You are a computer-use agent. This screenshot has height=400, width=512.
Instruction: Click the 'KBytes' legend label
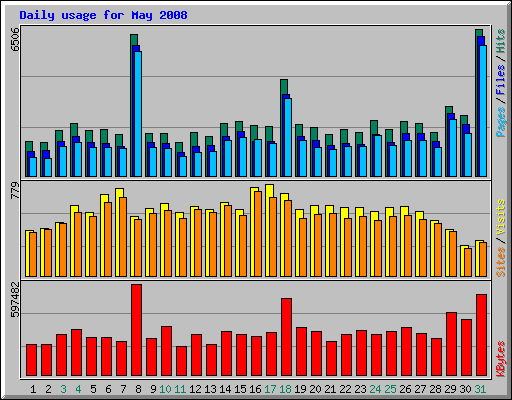tap(500, 359)
